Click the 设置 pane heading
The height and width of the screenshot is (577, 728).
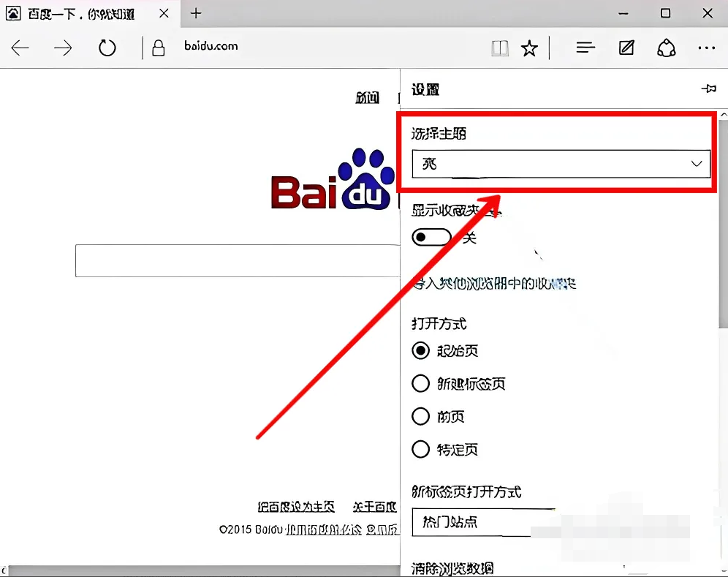425,89
